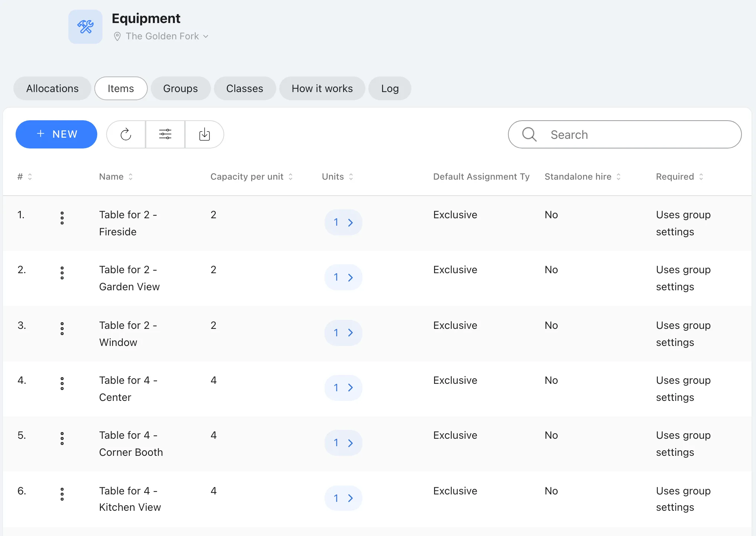Select the Items tab
This screenshot has height=536, width=756.
121,88
